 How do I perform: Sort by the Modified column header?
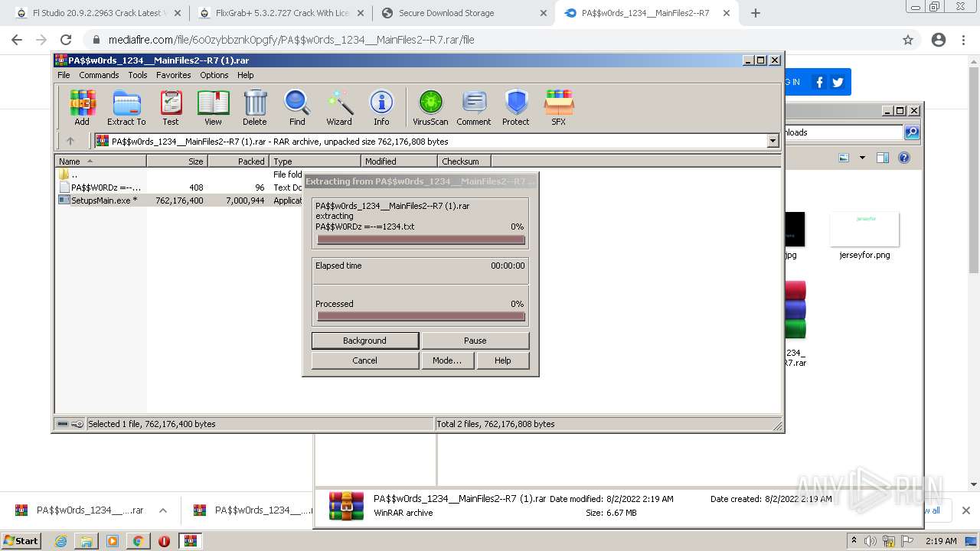pyautogui.click(x=399, y=161)
